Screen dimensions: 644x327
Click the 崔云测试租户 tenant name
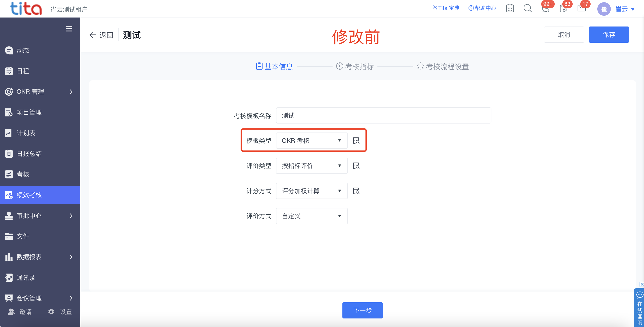(69, 9)
